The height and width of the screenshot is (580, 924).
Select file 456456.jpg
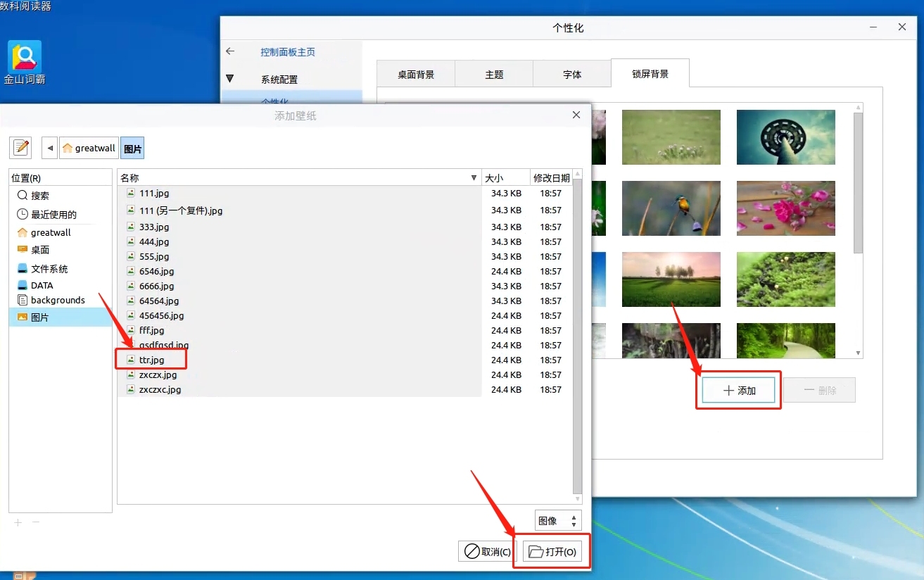click(161, 315)
